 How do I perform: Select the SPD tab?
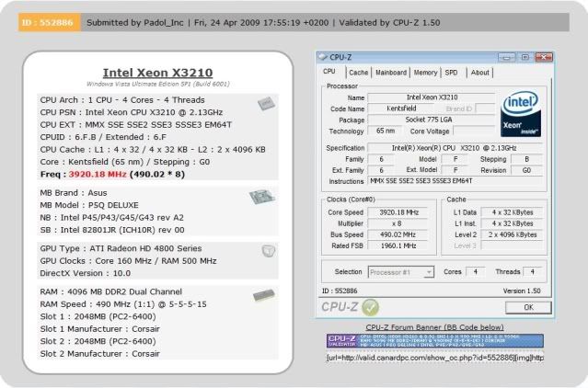point(451,73)
